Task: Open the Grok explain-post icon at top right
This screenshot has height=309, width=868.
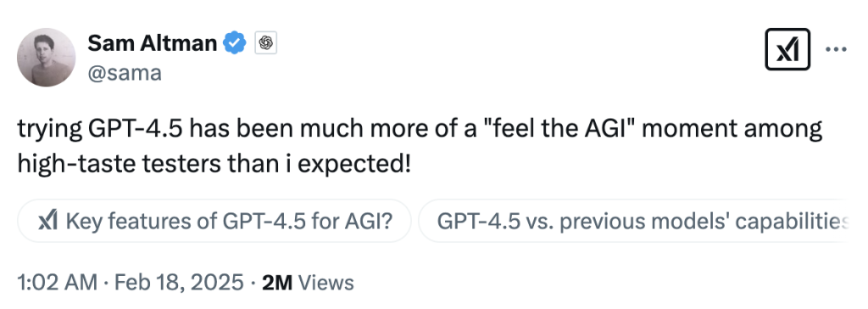Action: [x=787, y=49]
